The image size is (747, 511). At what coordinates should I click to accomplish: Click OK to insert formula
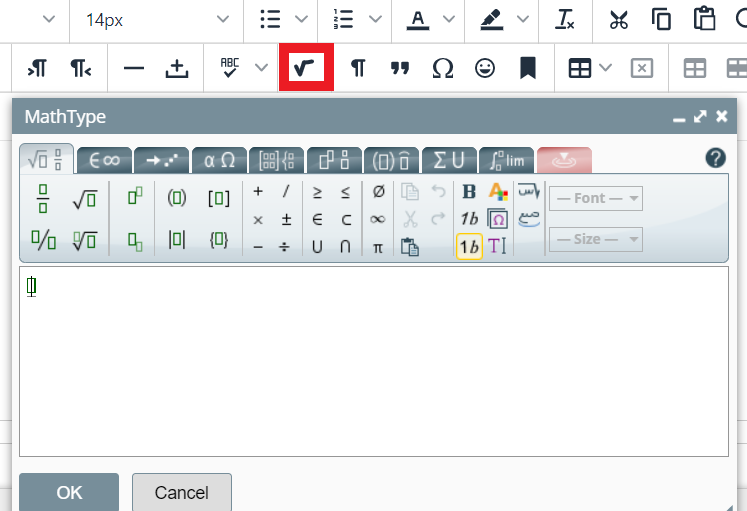pos(69,492)
